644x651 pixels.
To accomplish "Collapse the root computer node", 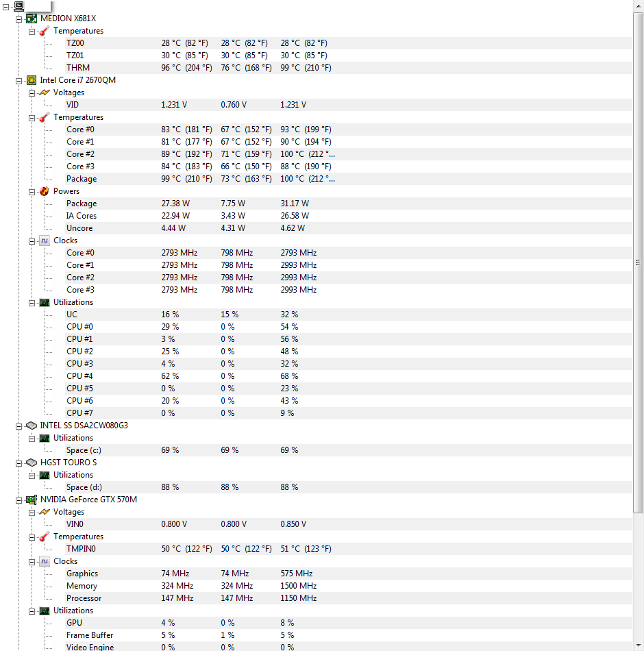I will click(5, 7).
